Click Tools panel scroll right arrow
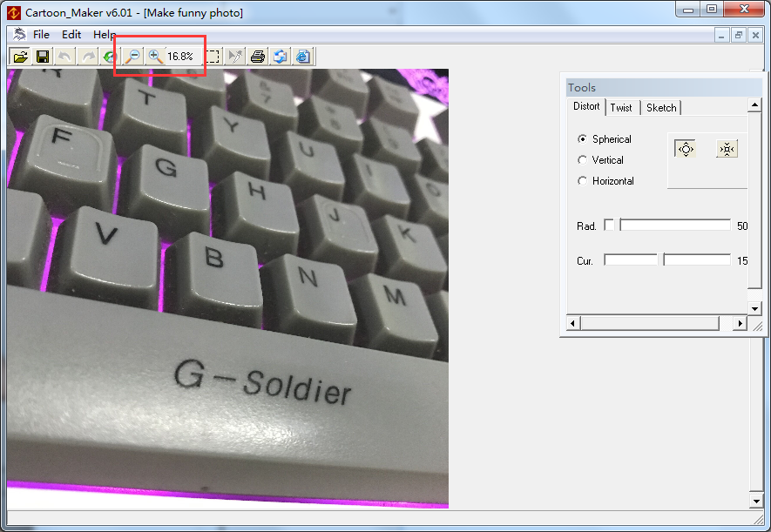Image resolution: width=771 pixels, height=532 pixels. coord(740,323)
